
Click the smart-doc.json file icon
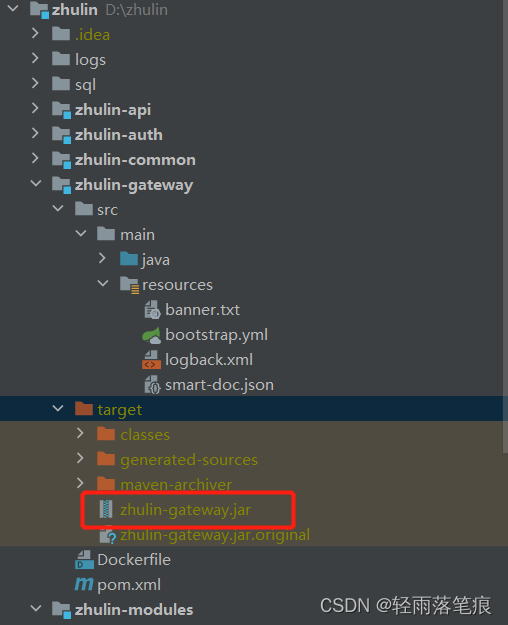(152, 385)
